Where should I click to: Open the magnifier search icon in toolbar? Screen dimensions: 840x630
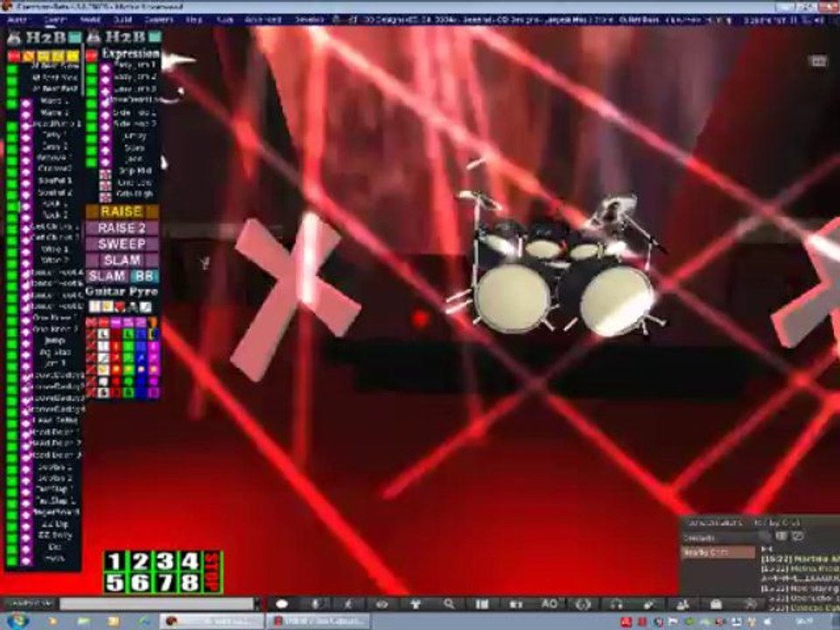[x=449, y=605]
